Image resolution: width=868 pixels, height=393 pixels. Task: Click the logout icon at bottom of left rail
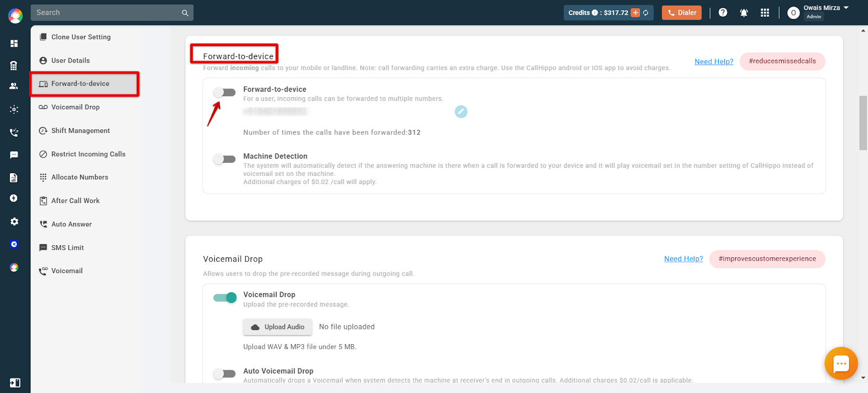coord(15,383)
